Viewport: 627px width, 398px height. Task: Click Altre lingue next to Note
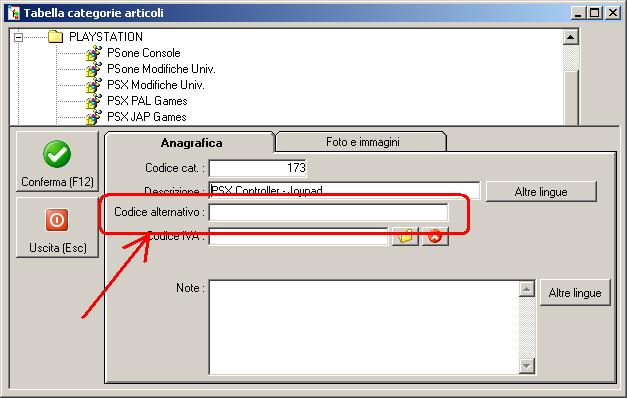[575, 293]
